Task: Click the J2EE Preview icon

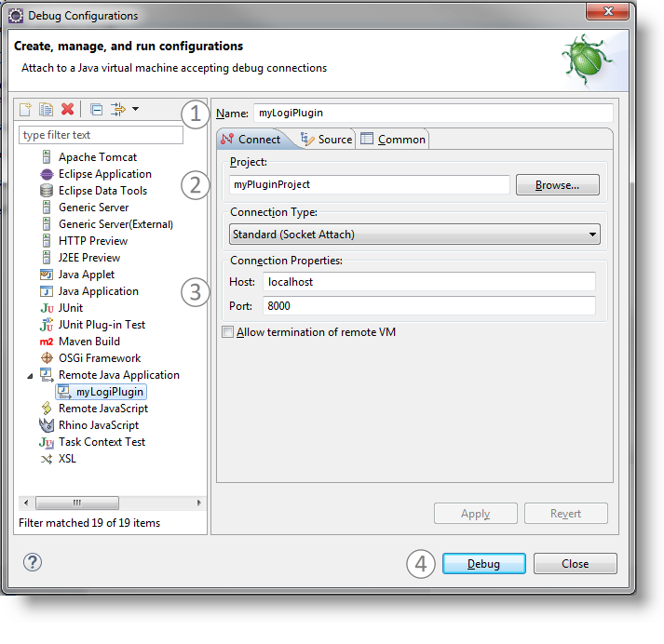Action: tap(47, 258)
